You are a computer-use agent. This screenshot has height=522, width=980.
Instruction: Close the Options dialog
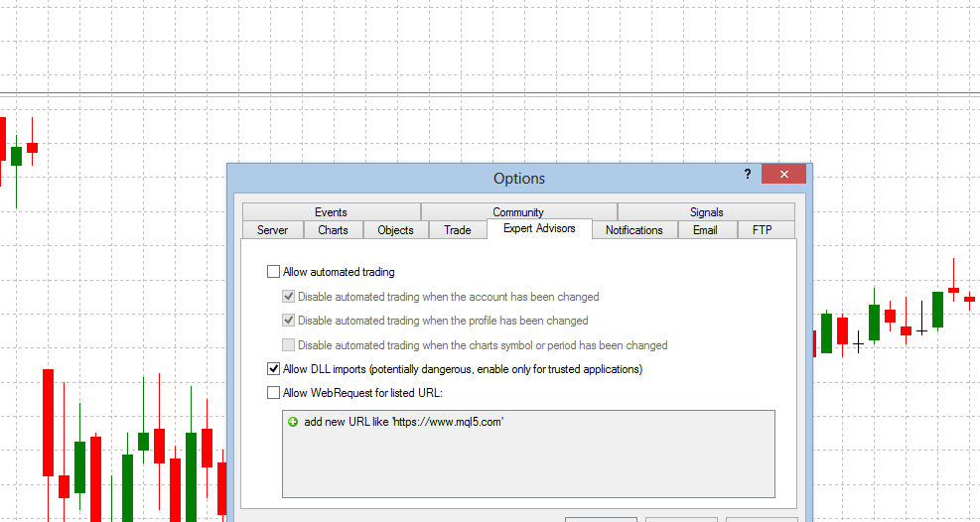[x=783, y=175]
